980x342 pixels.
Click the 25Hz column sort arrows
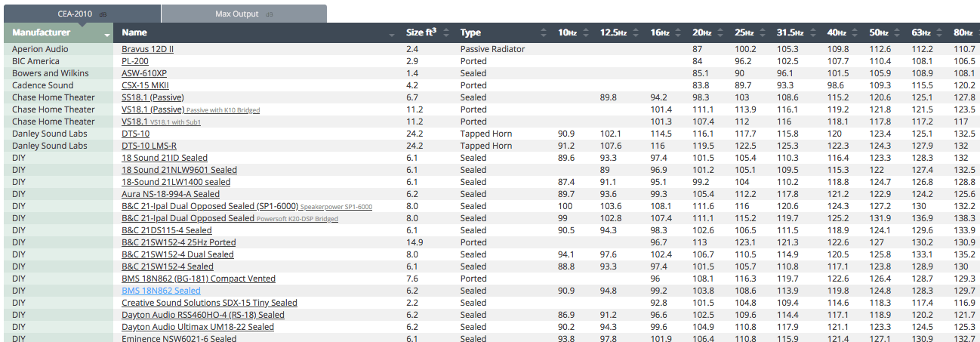coord(762,33)
